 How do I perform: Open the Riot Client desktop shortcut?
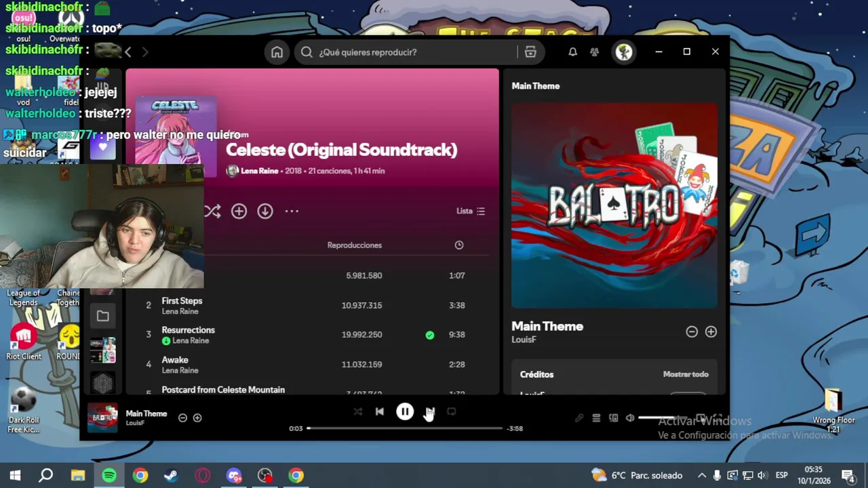point(24,342)
